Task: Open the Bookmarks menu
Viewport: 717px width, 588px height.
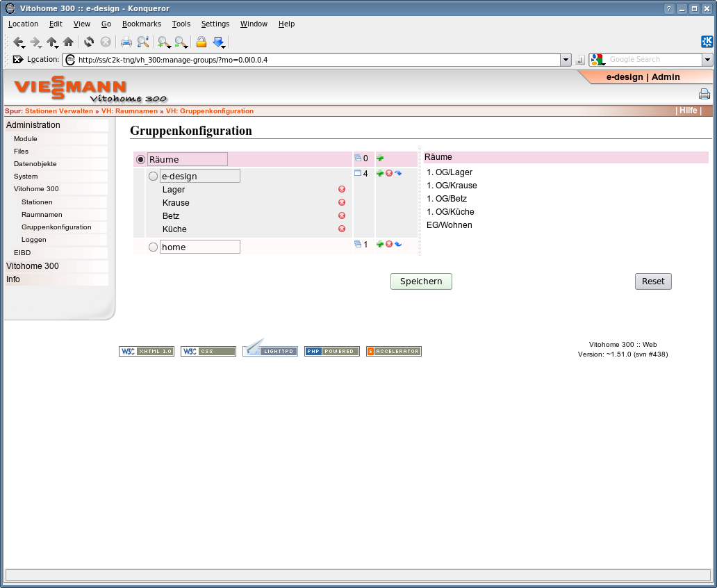Action: pos(141,24)
